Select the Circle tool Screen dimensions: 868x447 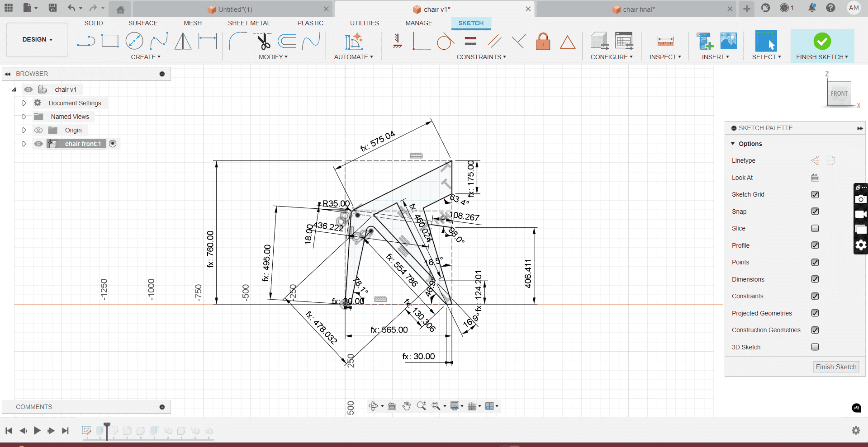[x=134, y=41]
